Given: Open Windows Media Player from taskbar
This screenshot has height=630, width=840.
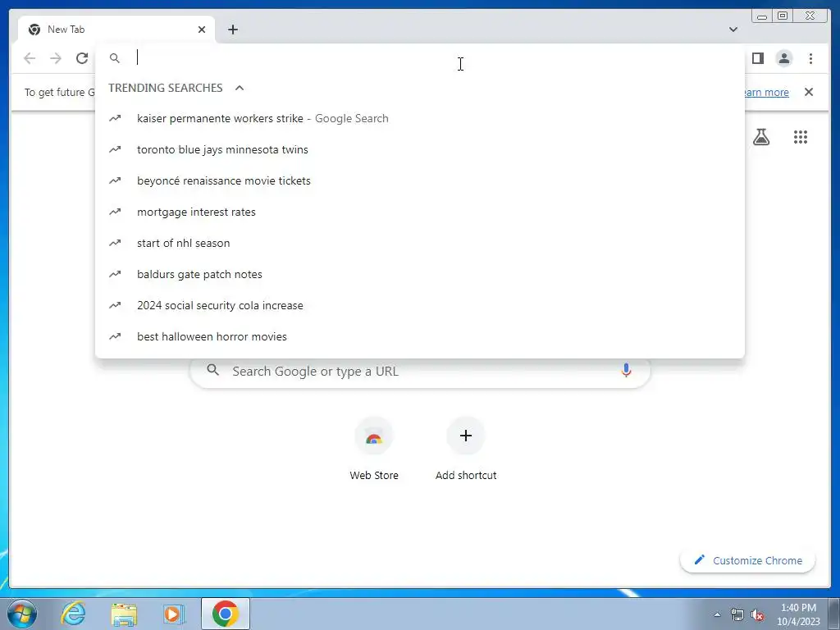Looking at the screenshot, I should click(x=174, y=614).
